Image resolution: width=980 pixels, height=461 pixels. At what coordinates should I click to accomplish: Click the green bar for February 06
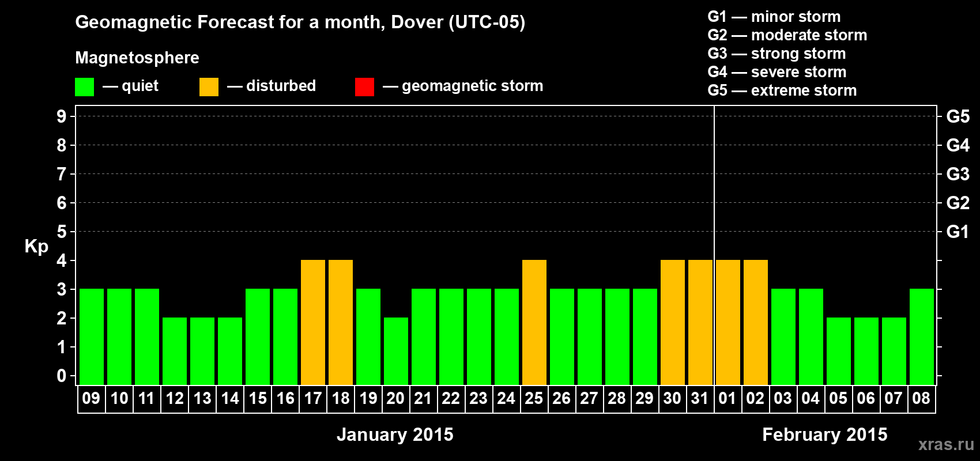point(866,351)
